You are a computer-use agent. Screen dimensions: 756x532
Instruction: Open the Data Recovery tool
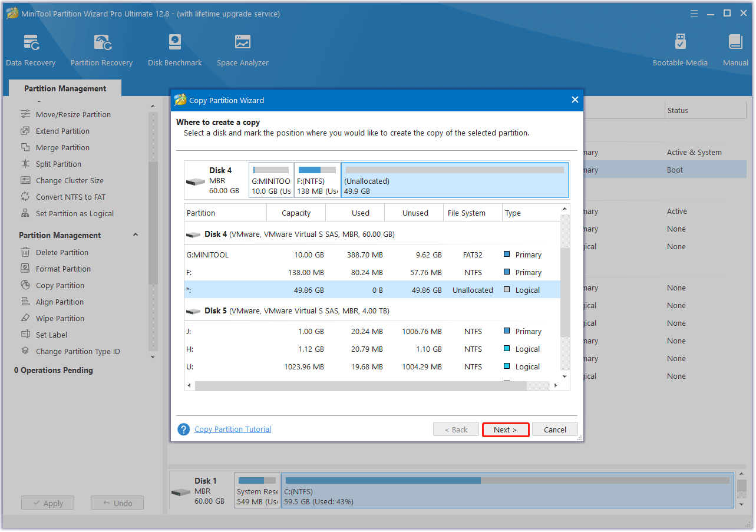[x=31, y=50]
